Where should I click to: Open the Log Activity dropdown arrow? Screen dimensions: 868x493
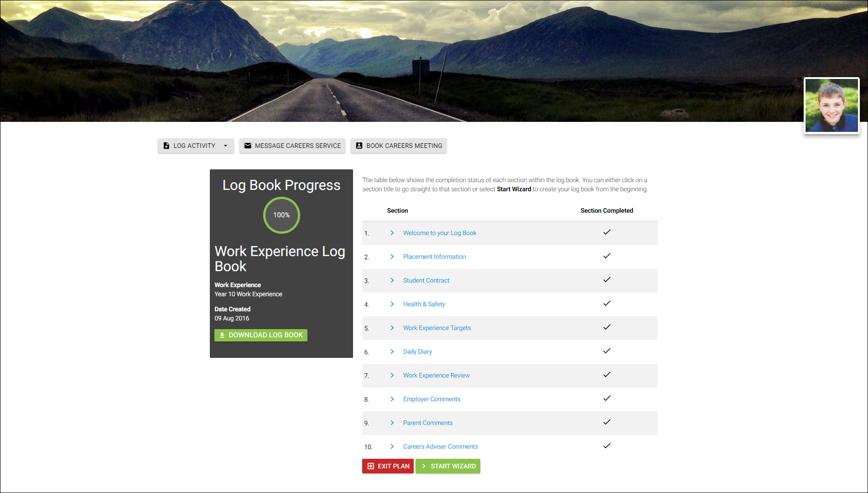[x=225, y=146]
